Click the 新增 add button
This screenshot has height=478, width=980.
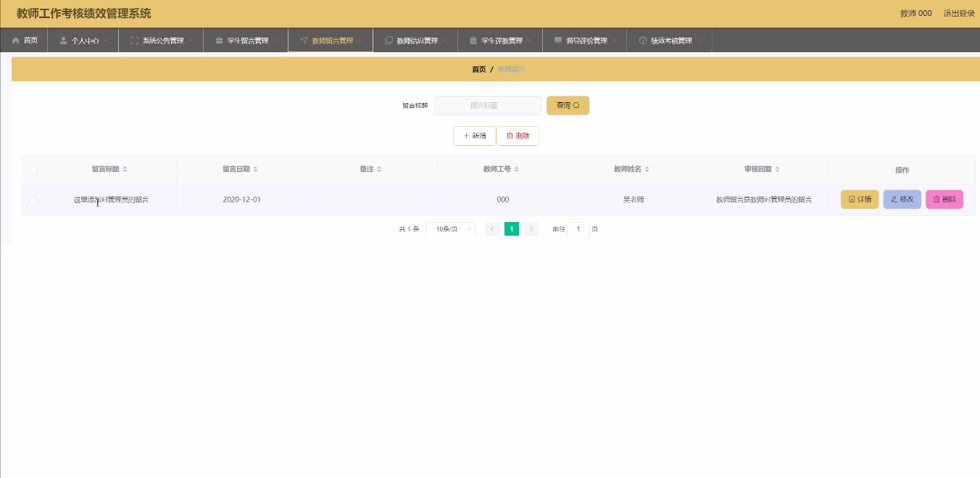(475, 136)
